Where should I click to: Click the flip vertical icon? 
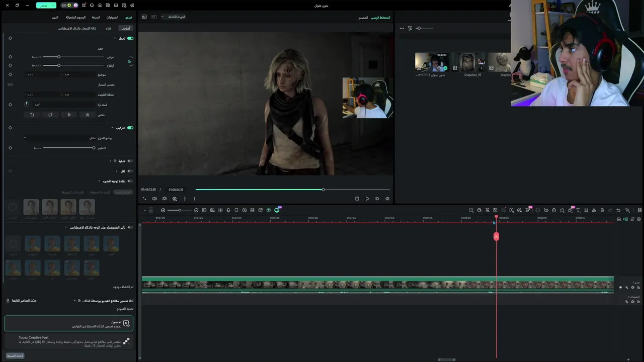pyautogui.click(x=69, y=115)
